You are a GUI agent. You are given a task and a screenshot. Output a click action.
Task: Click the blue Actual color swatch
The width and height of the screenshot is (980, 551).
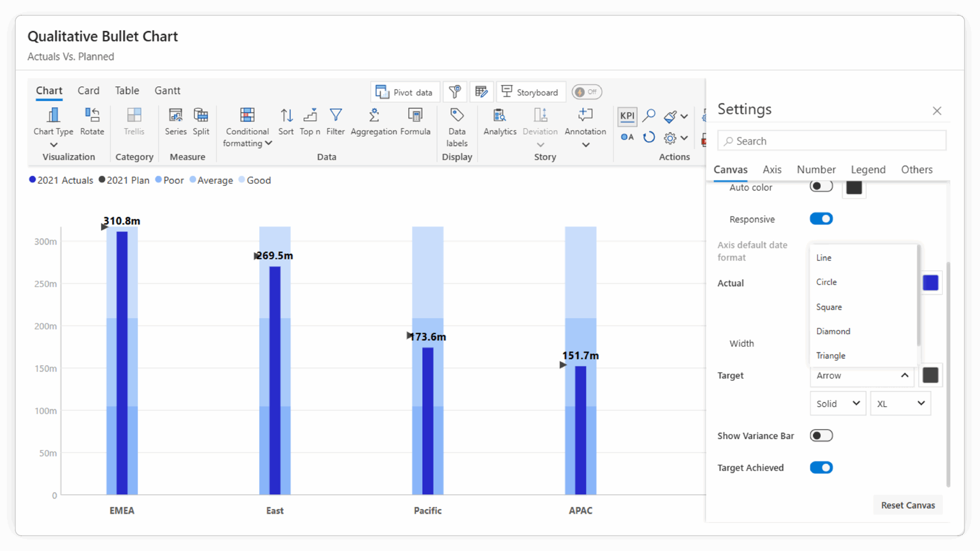tap(930, 283)
